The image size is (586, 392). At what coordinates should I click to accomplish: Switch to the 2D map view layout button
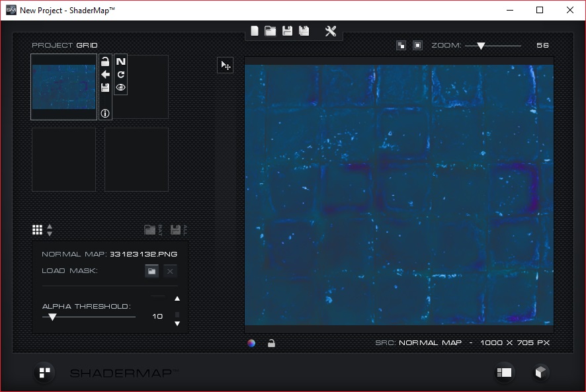[504, 373]
